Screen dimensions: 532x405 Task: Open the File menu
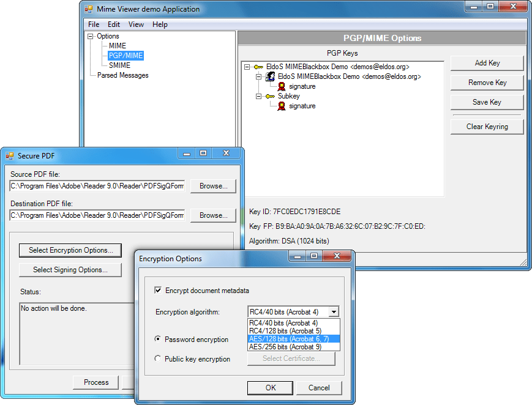click(x=94, y=24)
